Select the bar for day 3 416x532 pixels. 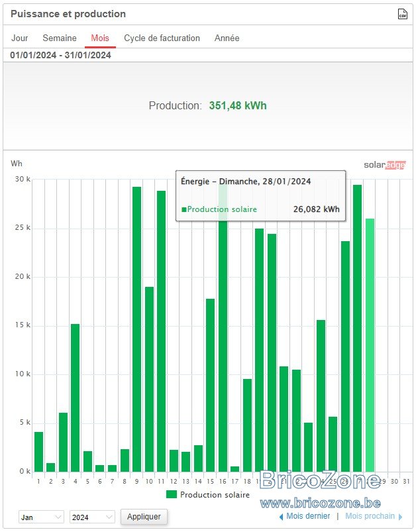[63, 443]
